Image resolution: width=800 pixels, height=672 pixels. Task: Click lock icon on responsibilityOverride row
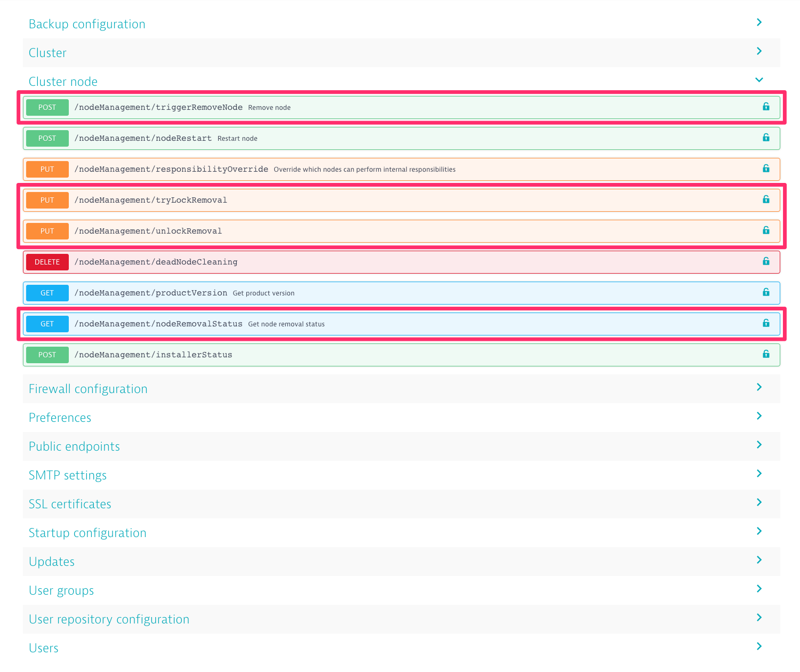click(766, 169)
